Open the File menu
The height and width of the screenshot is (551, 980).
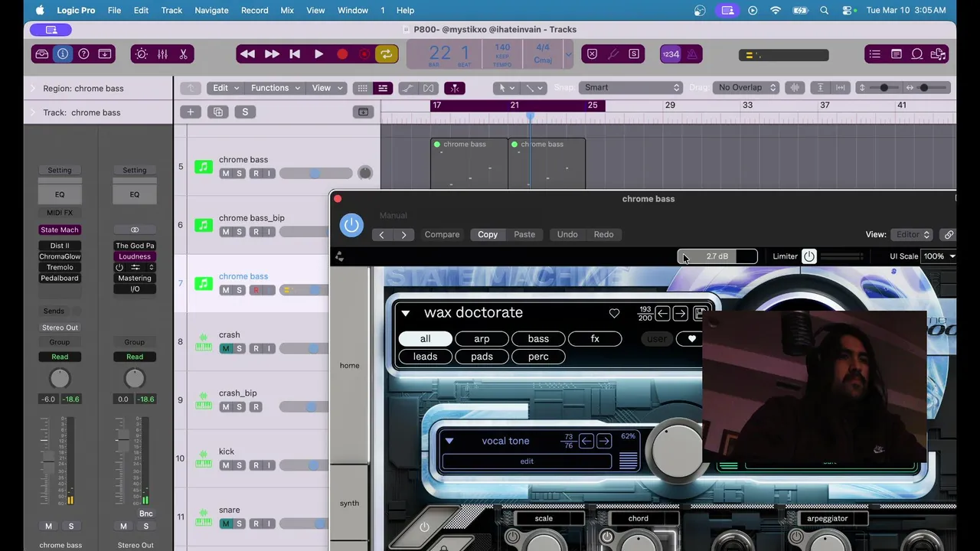(x=114, y=10)
